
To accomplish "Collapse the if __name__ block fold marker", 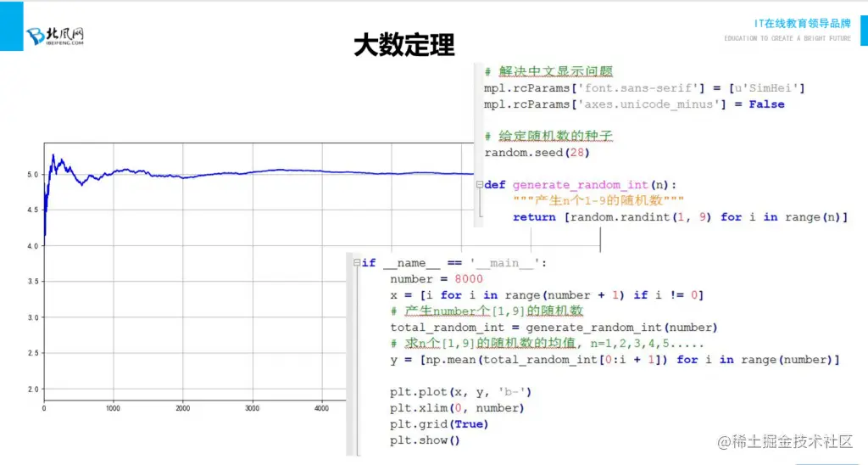I will 357,263.
